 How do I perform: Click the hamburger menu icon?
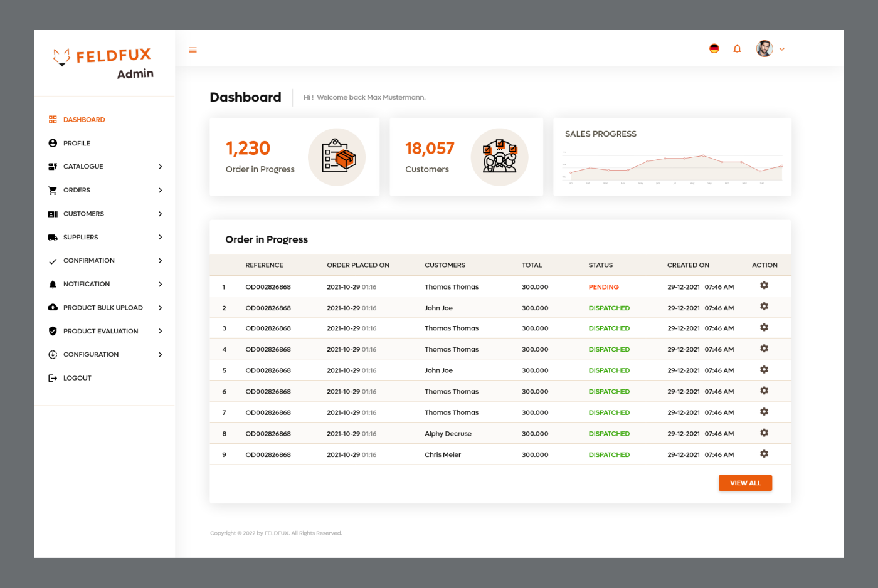(193, 50)
